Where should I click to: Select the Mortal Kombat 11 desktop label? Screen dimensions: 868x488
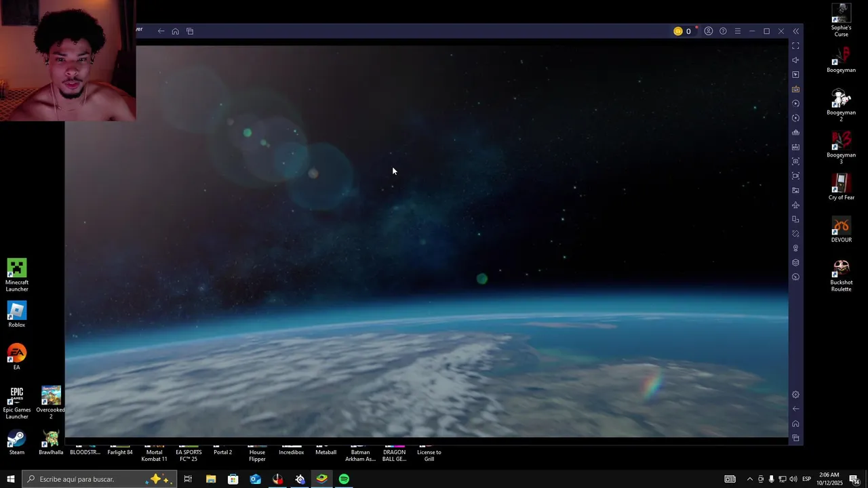click(154, 455)
